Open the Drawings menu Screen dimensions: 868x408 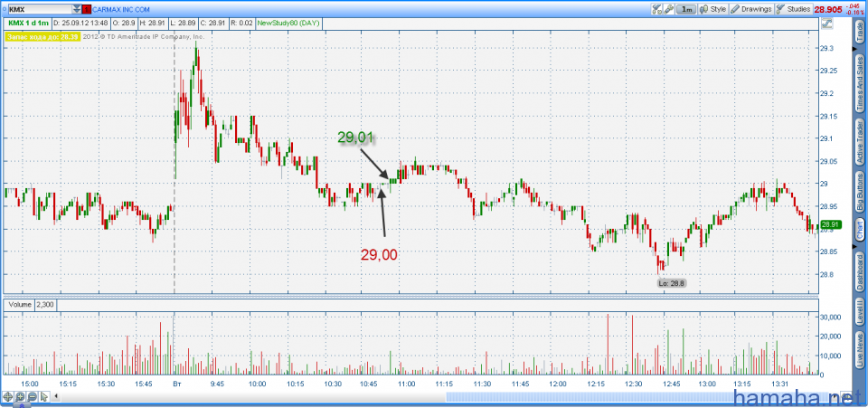click(751, 8)
